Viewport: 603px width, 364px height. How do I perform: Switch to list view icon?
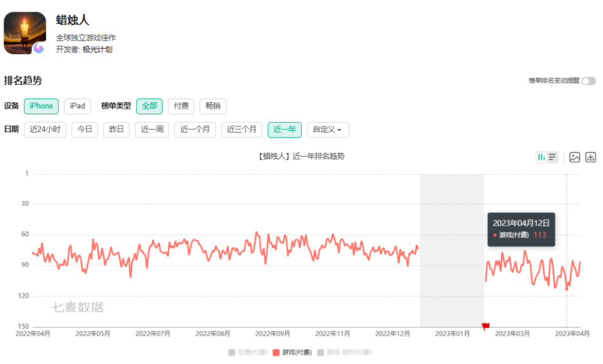pyautogui.click(x=552, y=157)
